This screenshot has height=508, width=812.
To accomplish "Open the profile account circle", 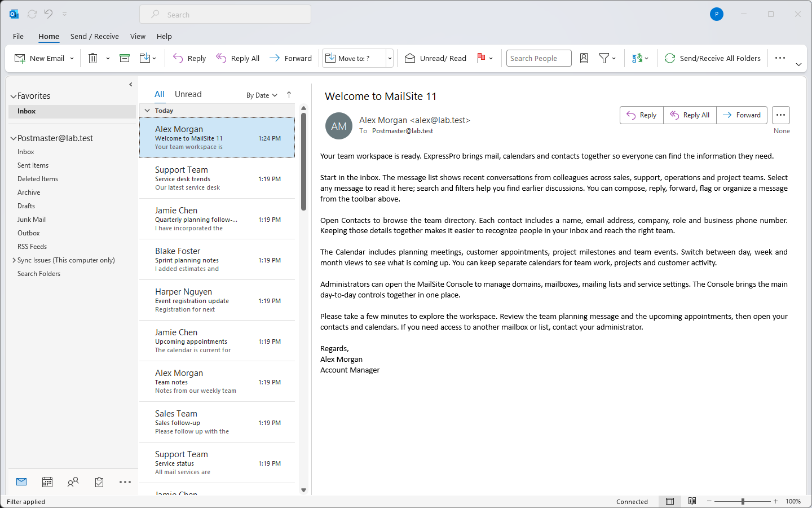I will 717,14.
